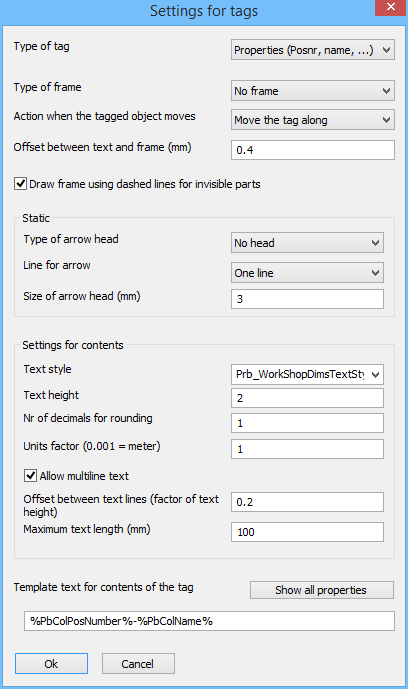This screenshot has width=408, height=689.
Task: Click the Units factor input field
Action: pos(307,449)
